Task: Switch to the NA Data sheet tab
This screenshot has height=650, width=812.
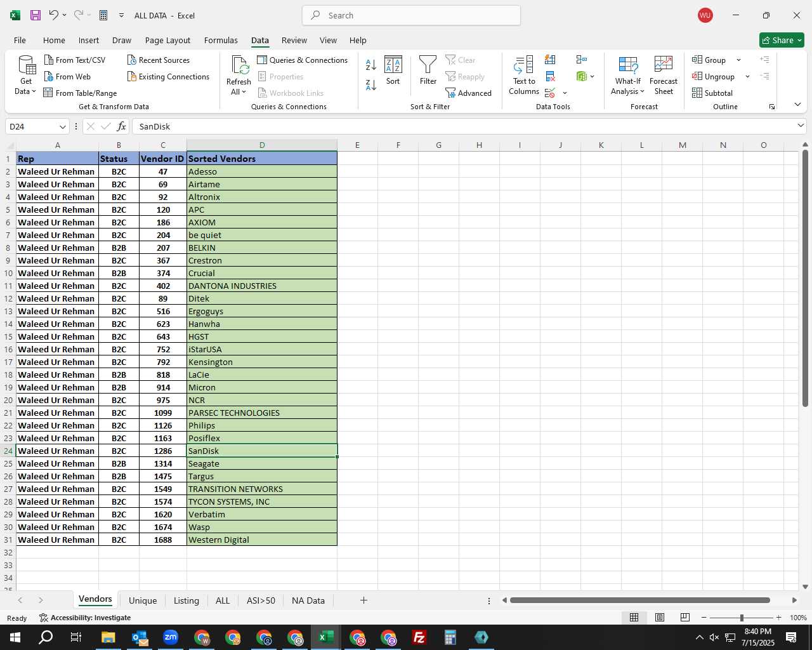Action: click(308, 600)
